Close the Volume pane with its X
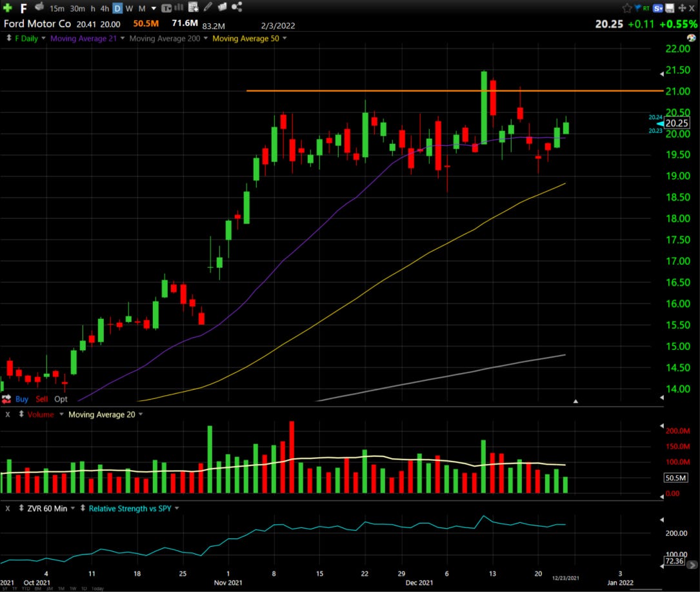700x592 pixels. pyautogui.click(x=8, y=414)
